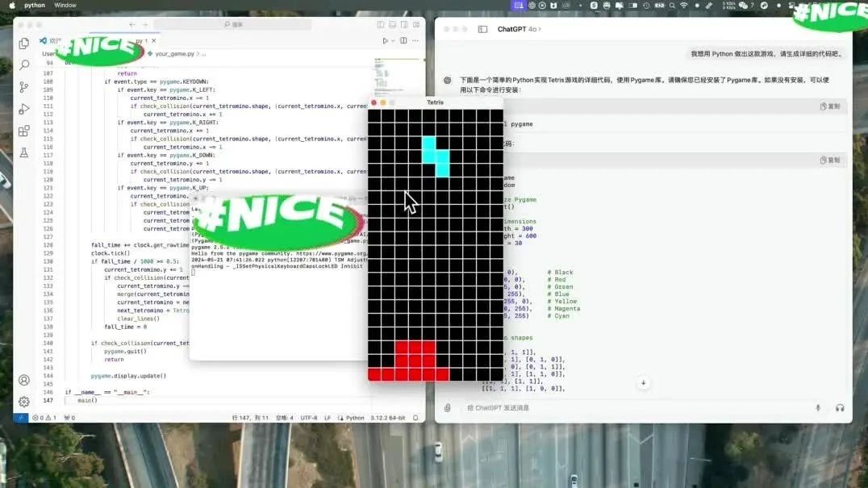Click the VS Code command center search box

tap(232, 24)
